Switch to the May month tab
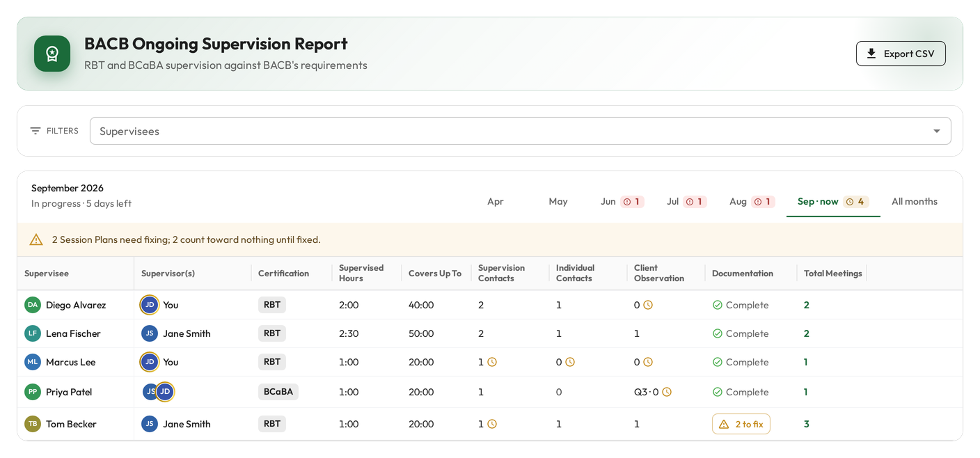This screenshot has width=980, height=458. (558, 201)
